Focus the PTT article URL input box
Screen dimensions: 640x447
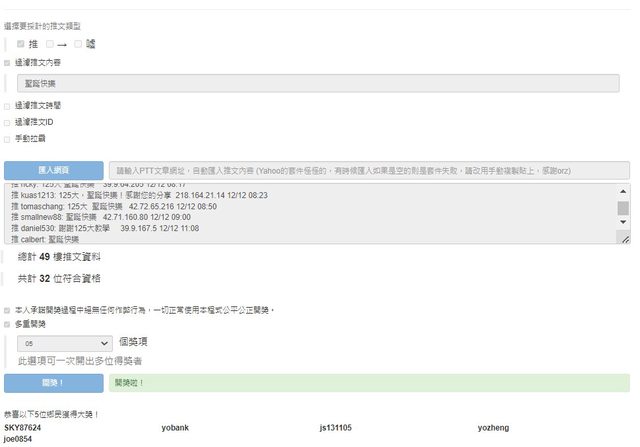368,171
